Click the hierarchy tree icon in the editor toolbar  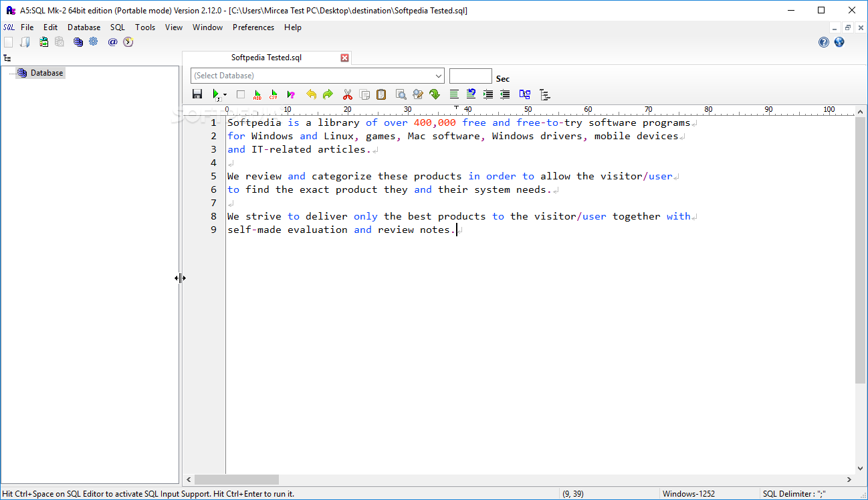tap(545, 95)
